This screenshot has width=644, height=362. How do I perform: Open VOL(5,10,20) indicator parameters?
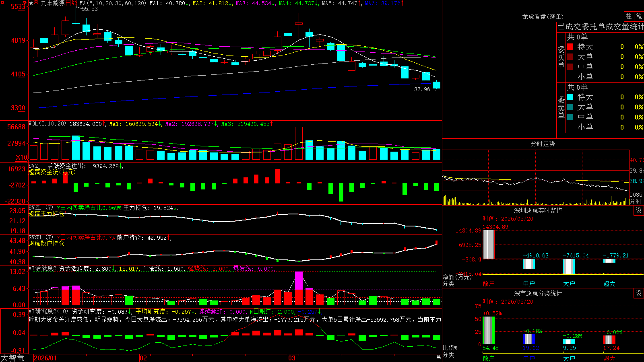click(47, 123)
